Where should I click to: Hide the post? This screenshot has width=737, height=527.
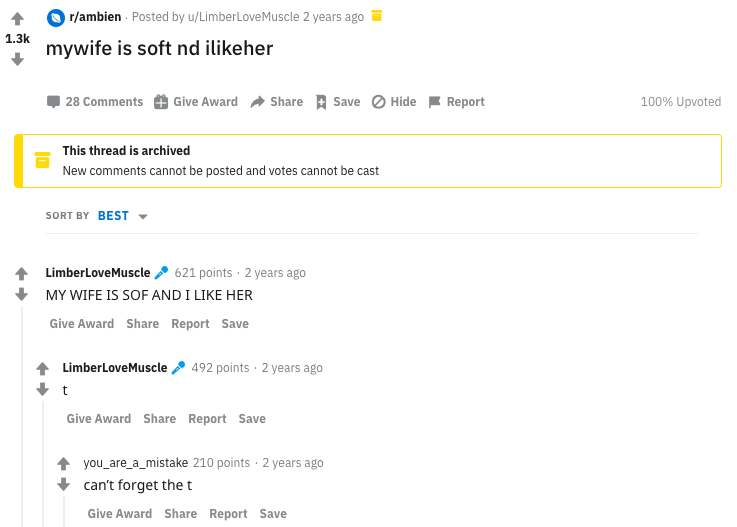(394, 102)
